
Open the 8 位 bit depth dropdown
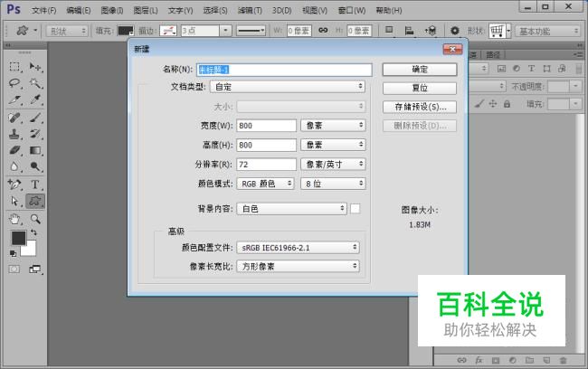pos(333,184)
